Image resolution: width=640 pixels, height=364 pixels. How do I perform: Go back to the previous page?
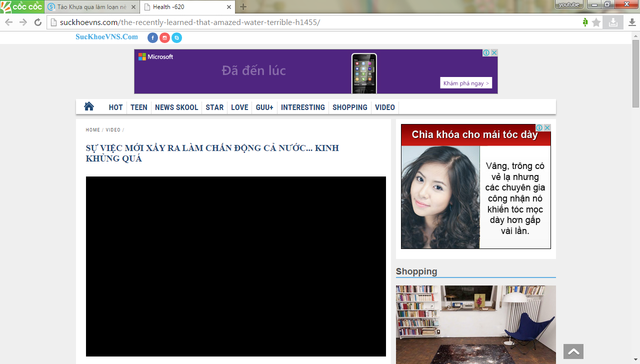[8, 22]
